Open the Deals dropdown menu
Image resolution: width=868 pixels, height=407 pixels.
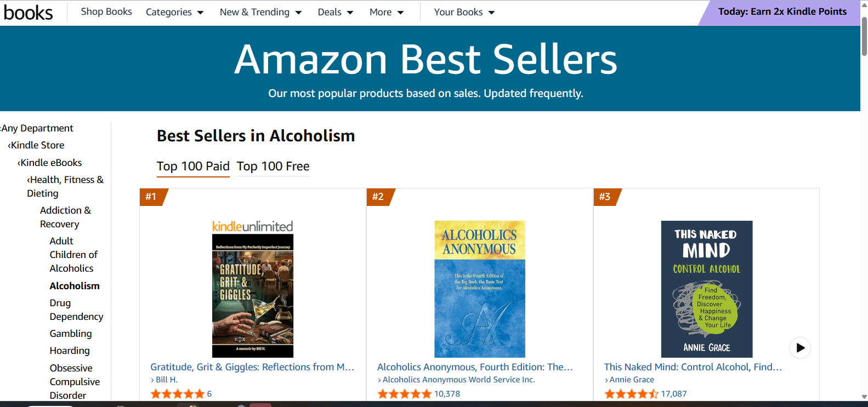tap(336, 12)
